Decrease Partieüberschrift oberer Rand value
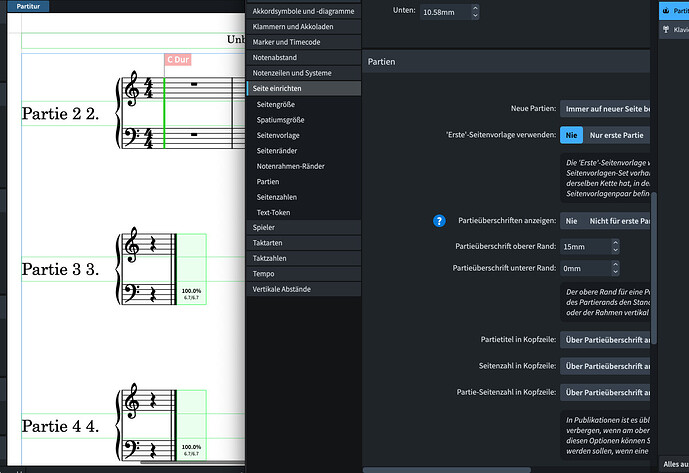689x473 pixels. click(x=615, y=249)
